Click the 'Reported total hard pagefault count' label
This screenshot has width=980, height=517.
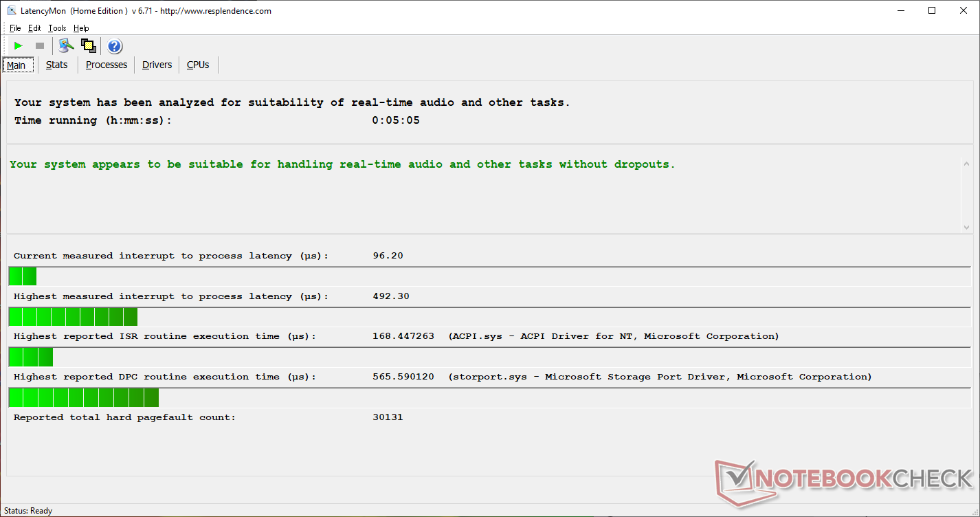[124, 417]
